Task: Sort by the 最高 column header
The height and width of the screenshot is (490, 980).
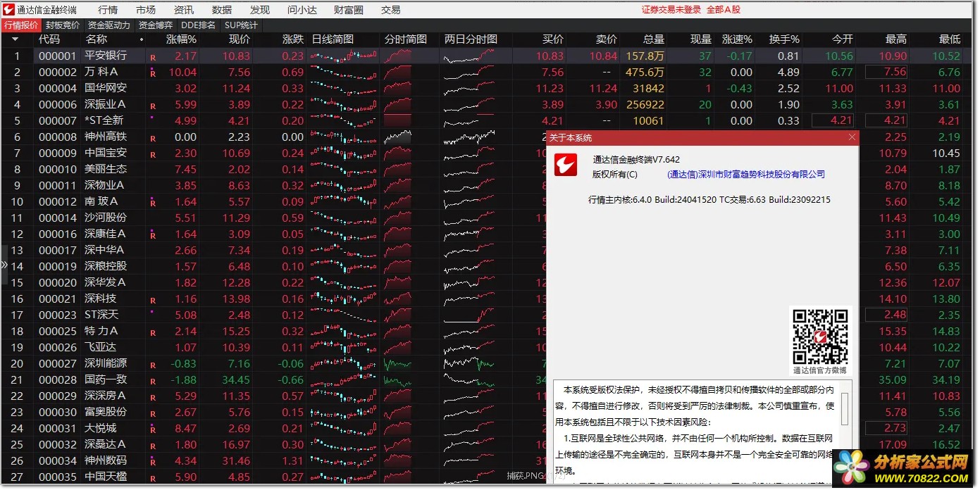Action: (895, 39)
